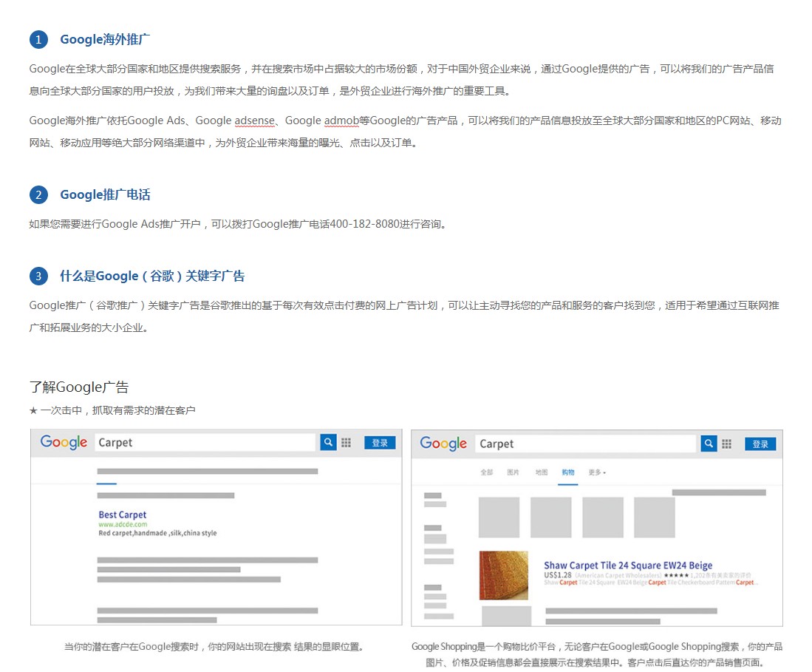Image resolution: width=812 pixels, height=672 pixels.
Task: Open the Best Carpet search result
Action: coord(123,515)
